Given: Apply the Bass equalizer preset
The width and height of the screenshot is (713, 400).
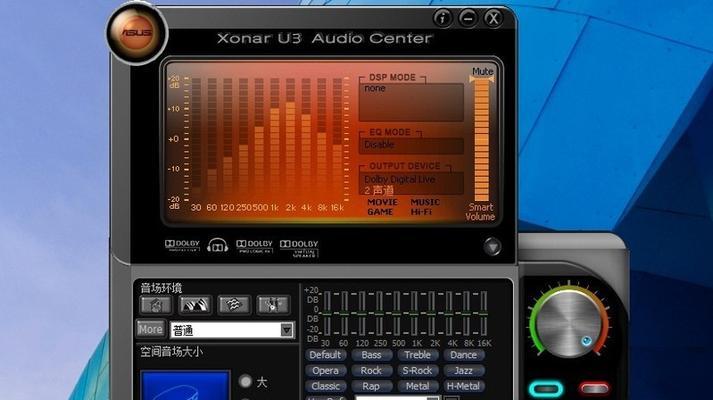Looking at the screenshot, I should 371,355.
